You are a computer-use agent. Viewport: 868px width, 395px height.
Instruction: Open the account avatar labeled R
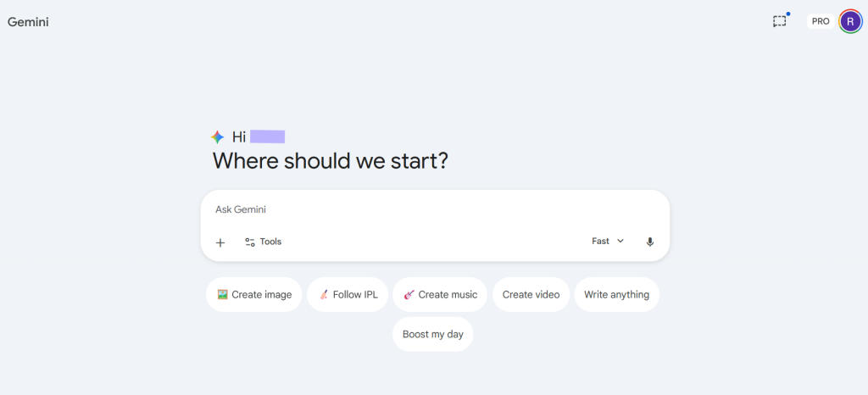coord(850,21)
